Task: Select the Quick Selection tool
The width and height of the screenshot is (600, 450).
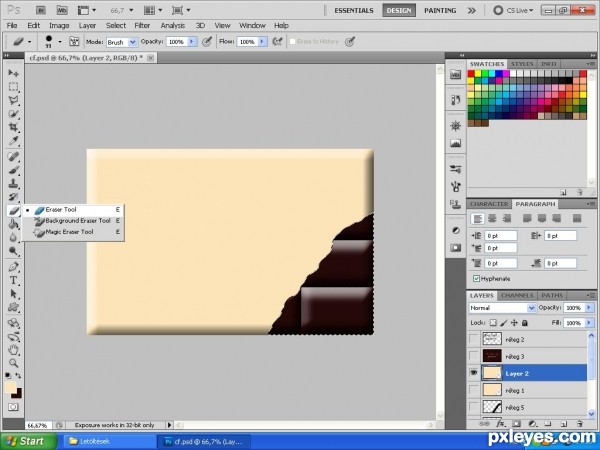Action: point(13,114)
